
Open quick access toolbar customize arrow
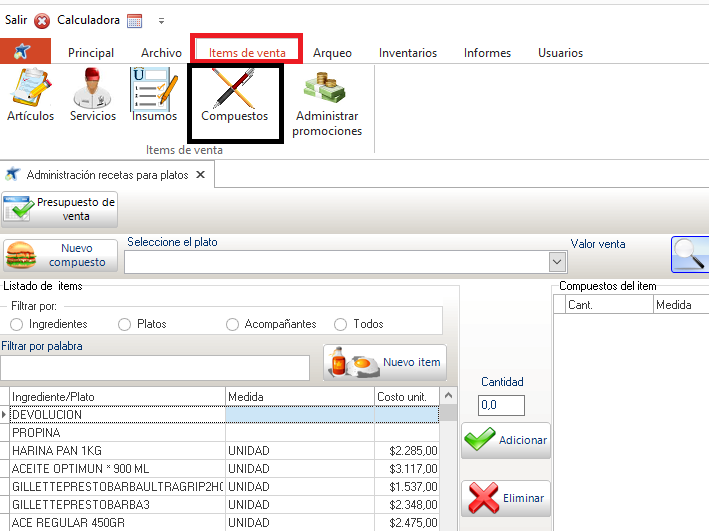click(162, 20)
